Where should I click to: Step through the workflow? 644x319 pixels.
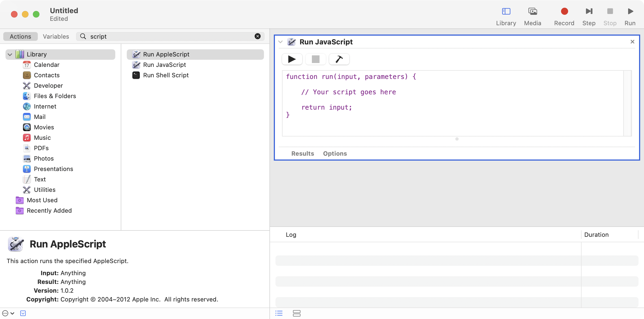coord(589,16)
